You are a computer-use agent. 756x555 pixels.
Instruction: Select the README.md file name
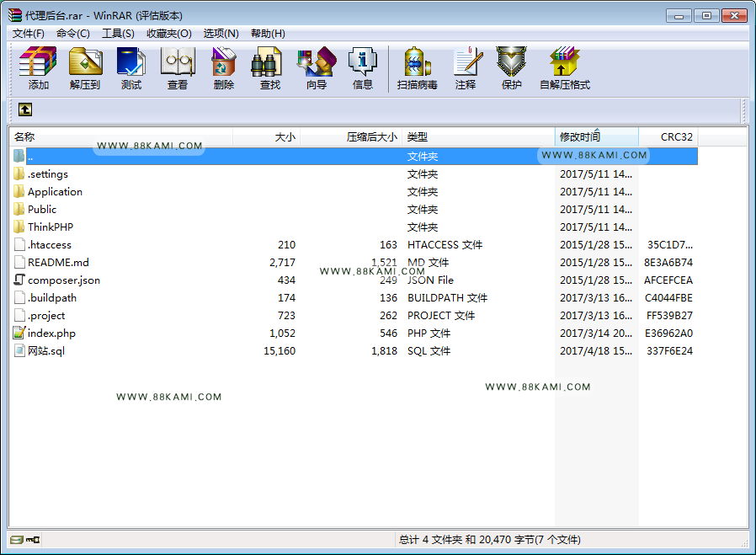[58, 262]
